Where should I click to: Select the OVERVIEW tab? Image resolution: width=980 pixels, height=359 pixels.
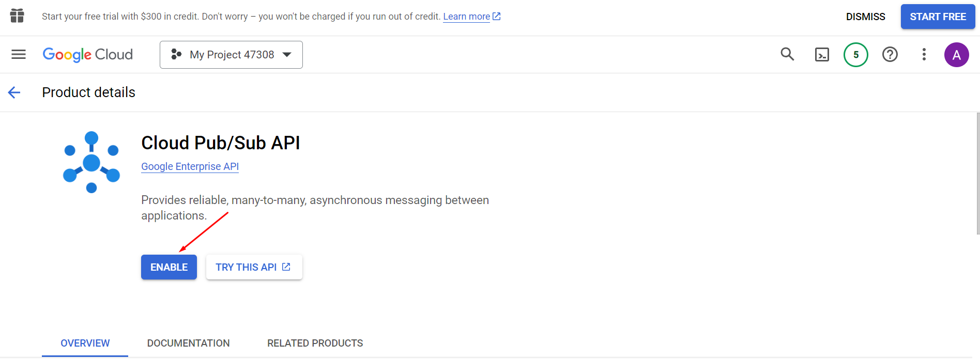[x=85, y=343]
